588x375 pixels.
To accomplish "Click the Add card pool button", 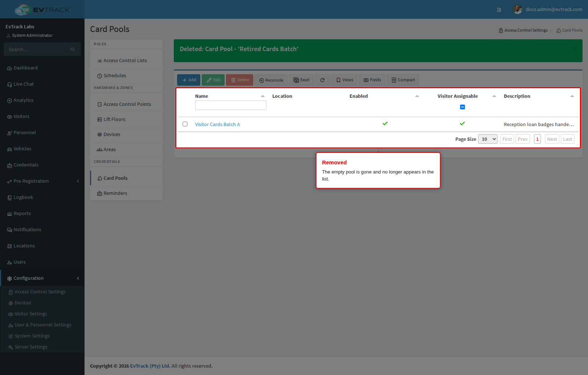I will point(189,80).
